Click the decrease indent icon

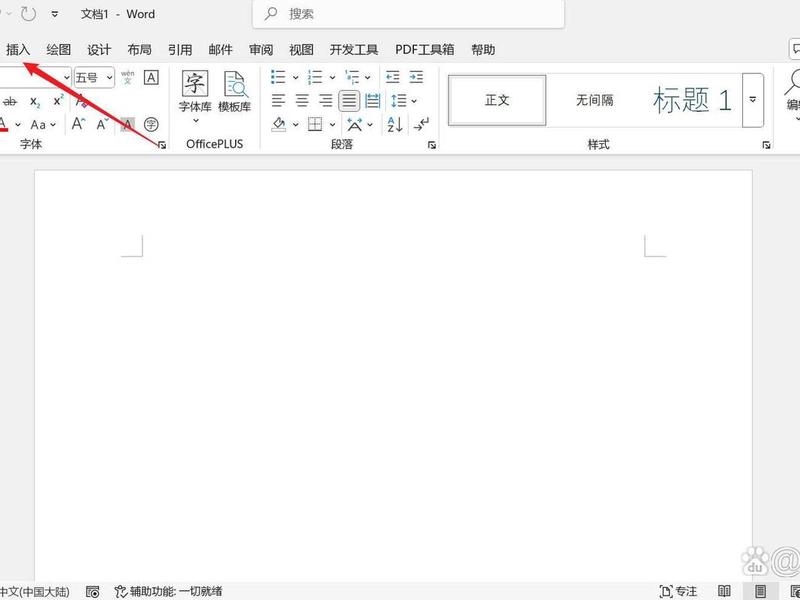coord(392,77)
